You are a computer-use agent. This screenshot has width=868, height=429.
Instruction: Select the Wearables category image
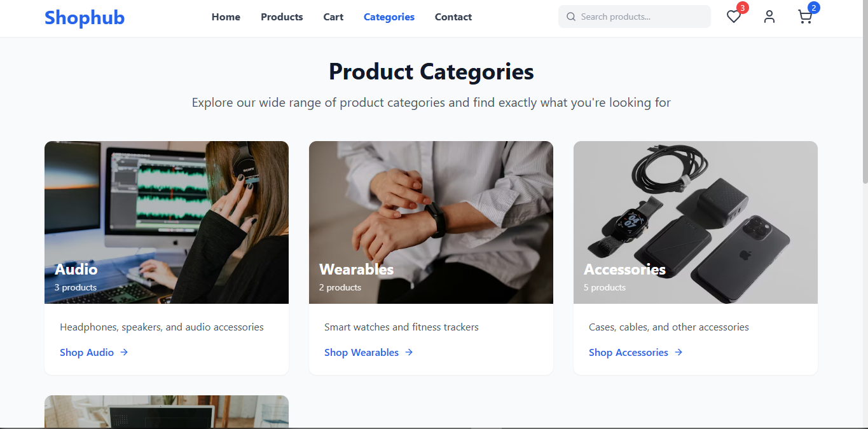431,210
